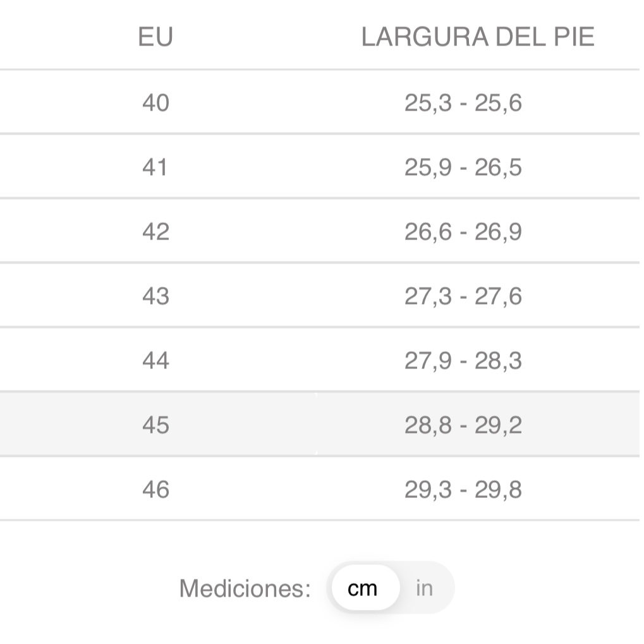Select EU size 42 in the table
644x644 pixels.
coord(155,232)
